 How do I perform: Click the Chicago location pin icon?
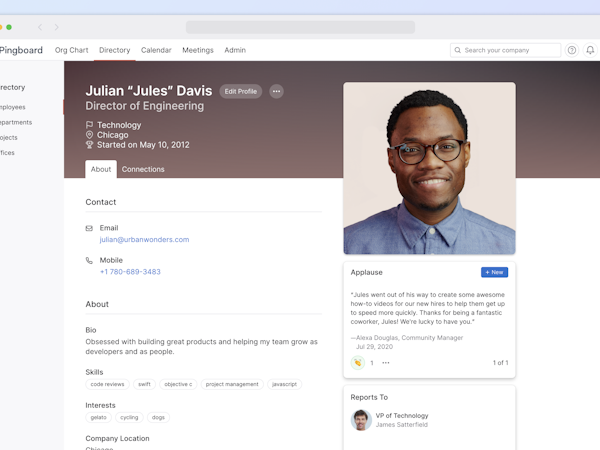click(89, 135)
